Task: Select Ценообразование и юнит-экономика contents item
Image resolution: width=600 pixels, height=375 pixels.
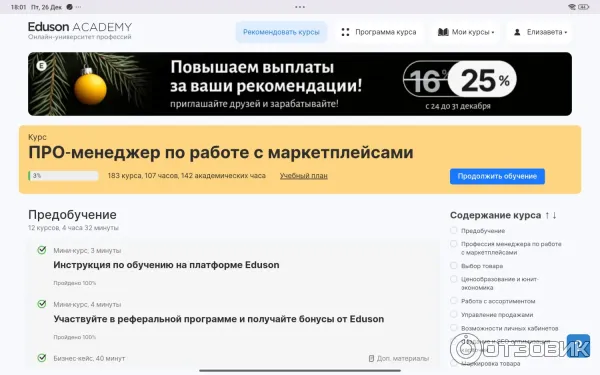Action: pos(499,283)
